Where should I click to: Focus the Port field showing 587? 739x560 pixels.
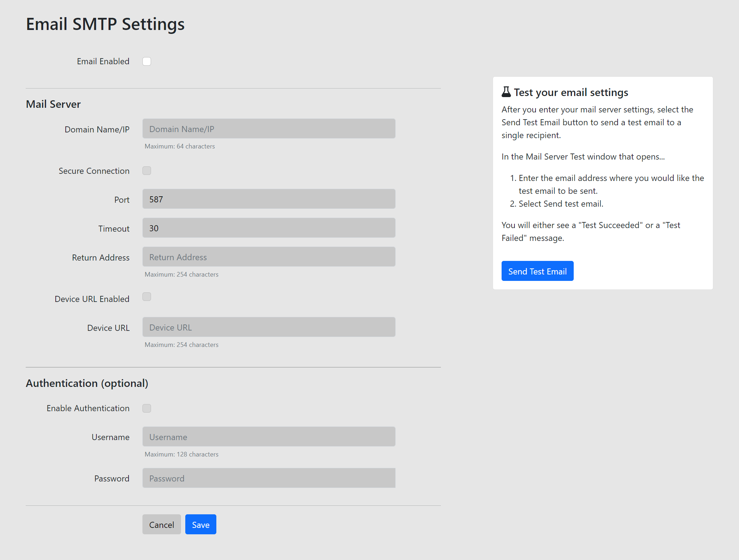268,199
